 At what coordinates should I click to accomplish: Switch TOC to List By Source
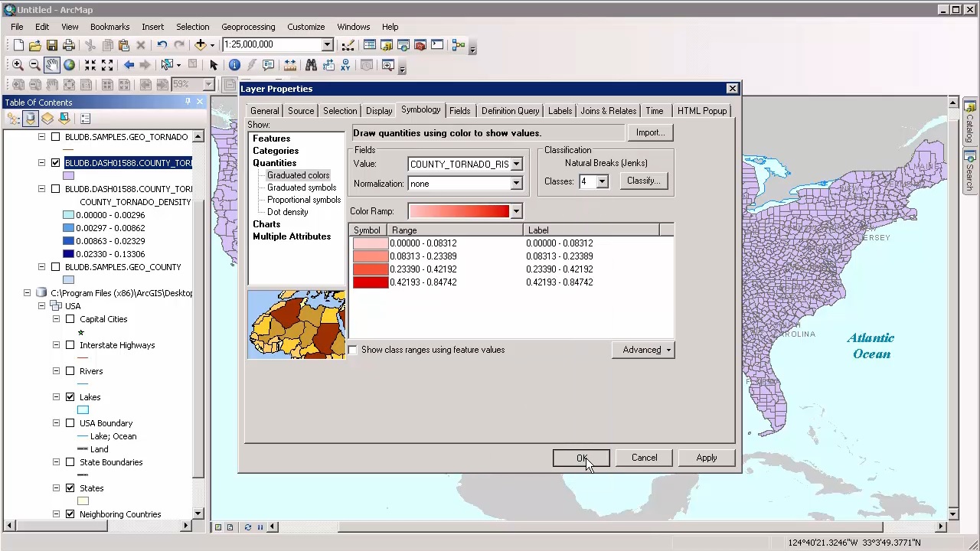[x=31, y=119]
